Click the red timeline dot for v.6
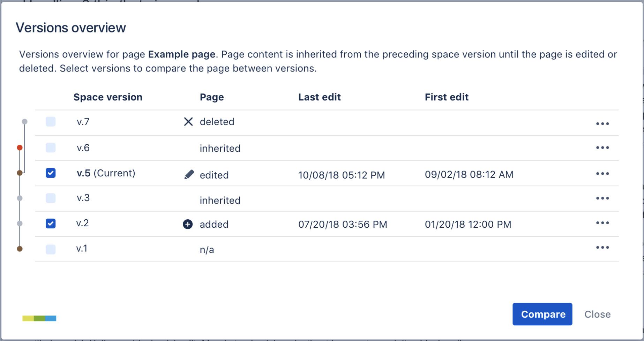Viewport: 644px width, 341px height. [x=20, y=148]
